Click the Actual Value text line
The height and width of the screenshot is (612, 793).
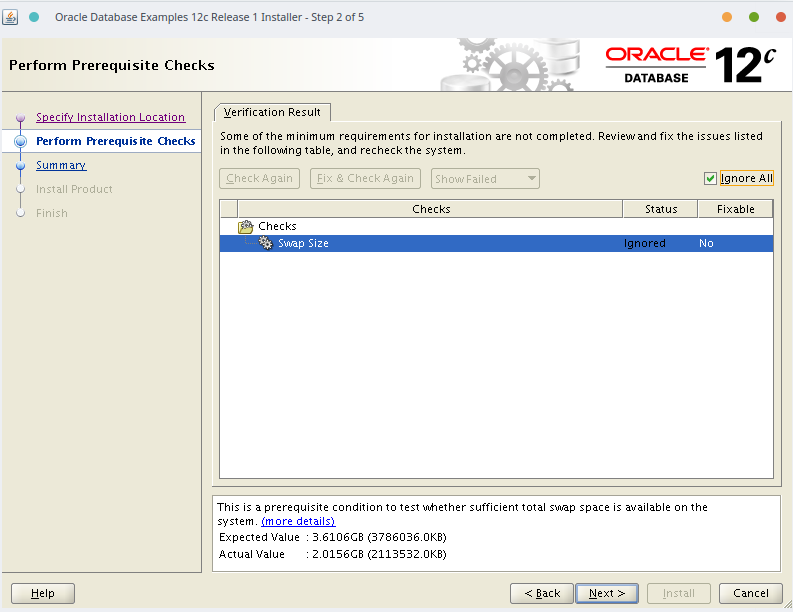333,554
